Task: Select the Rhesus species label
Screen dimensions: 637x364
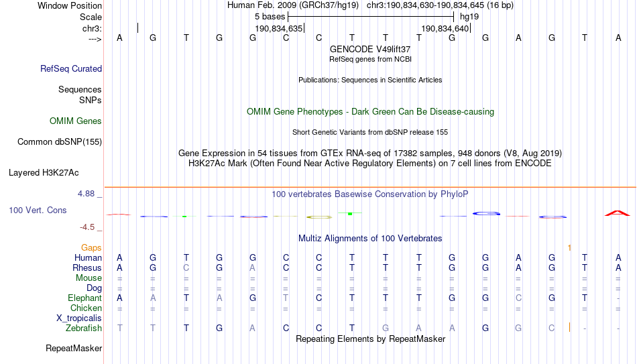Action: 87,268
